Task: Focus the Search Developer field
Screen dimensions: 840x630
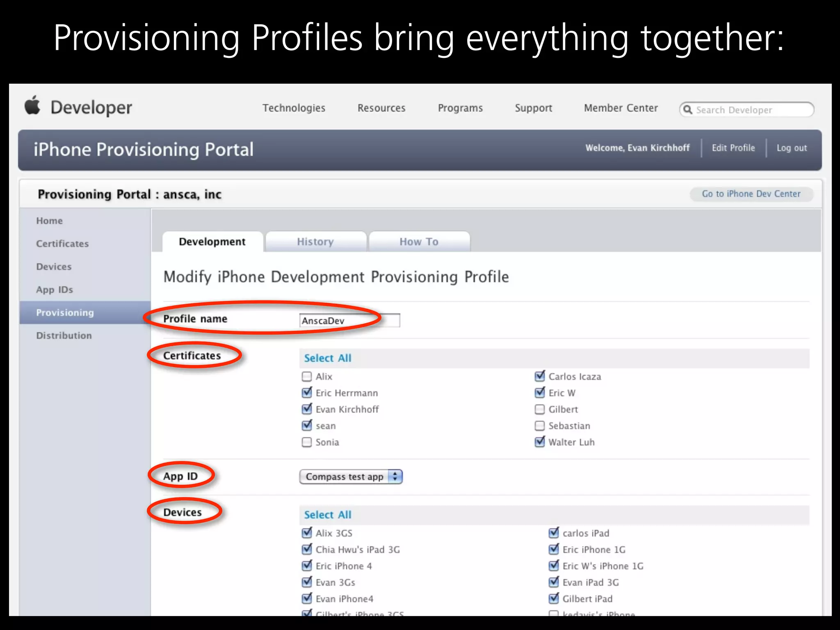Action: point(746,110)
